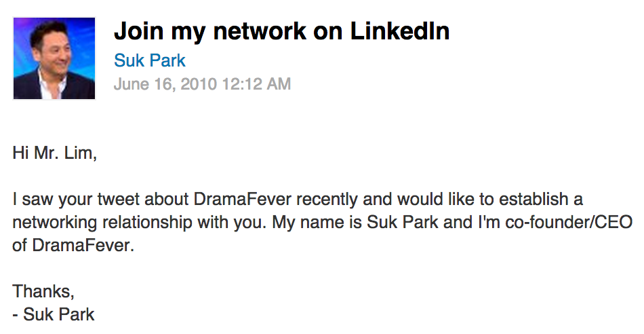Open Suk Park's profile name link
The image size is (644, 334).
pyautogui.click(x=149, y=61)
